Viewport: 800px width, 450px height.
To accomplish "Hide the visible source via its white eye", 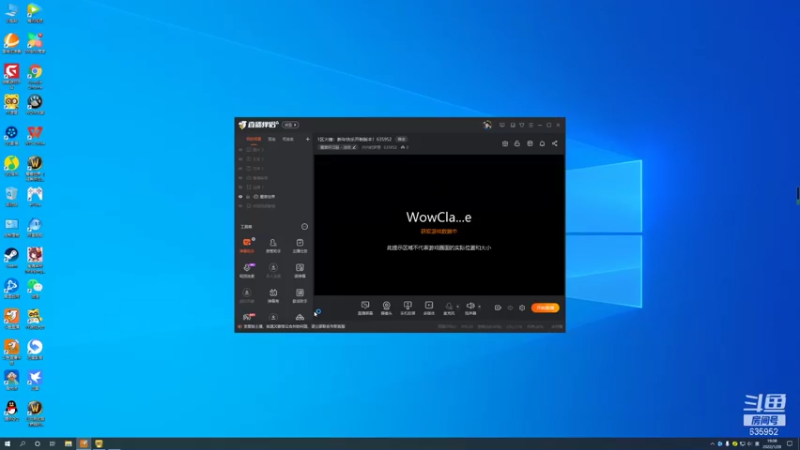I will tap(240, 197).
